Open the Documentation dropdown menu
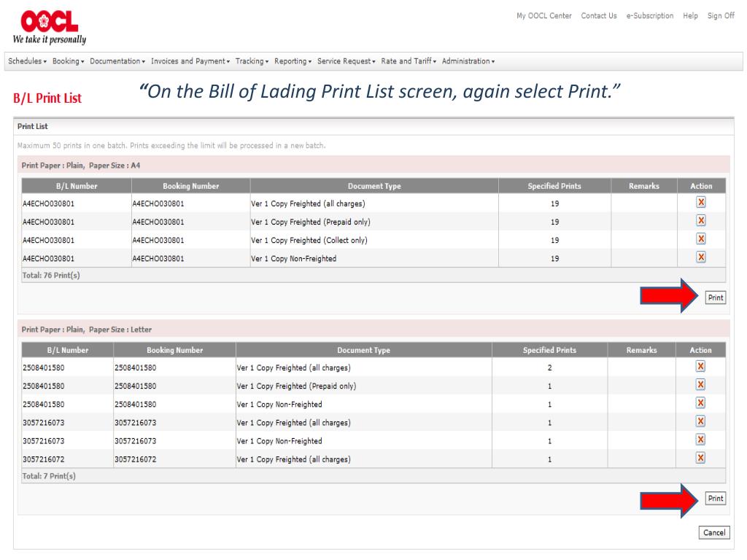This screenshot has width=747, height=560. click(117, 61)
